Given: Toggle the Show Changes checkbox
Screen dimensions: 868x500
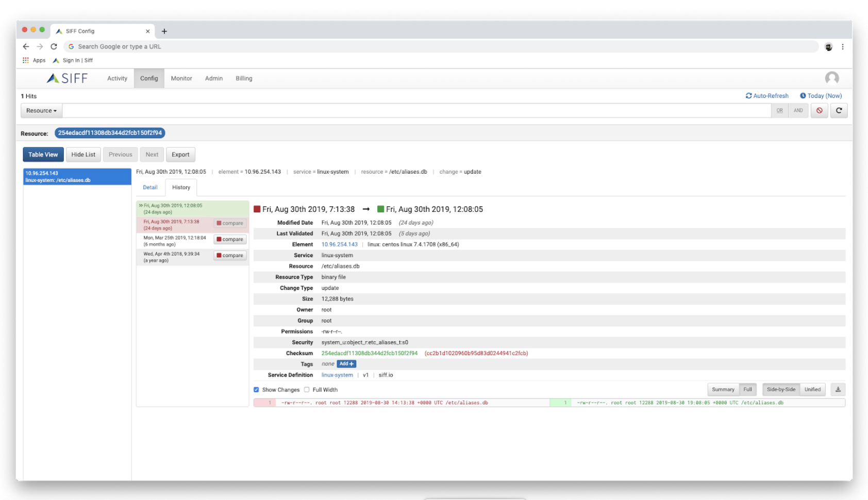Looking at the screenshot, I should pyautogui.click(x=256, y=390).
